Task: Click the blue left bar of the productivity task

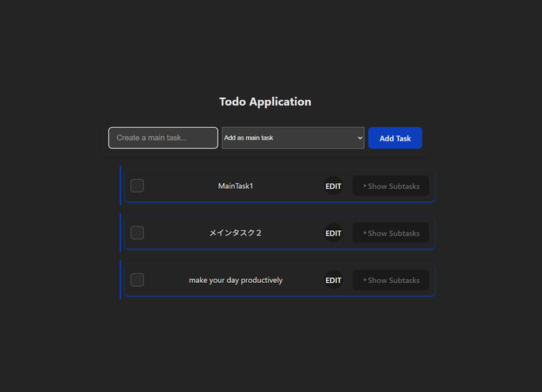Action: point(120,280)
